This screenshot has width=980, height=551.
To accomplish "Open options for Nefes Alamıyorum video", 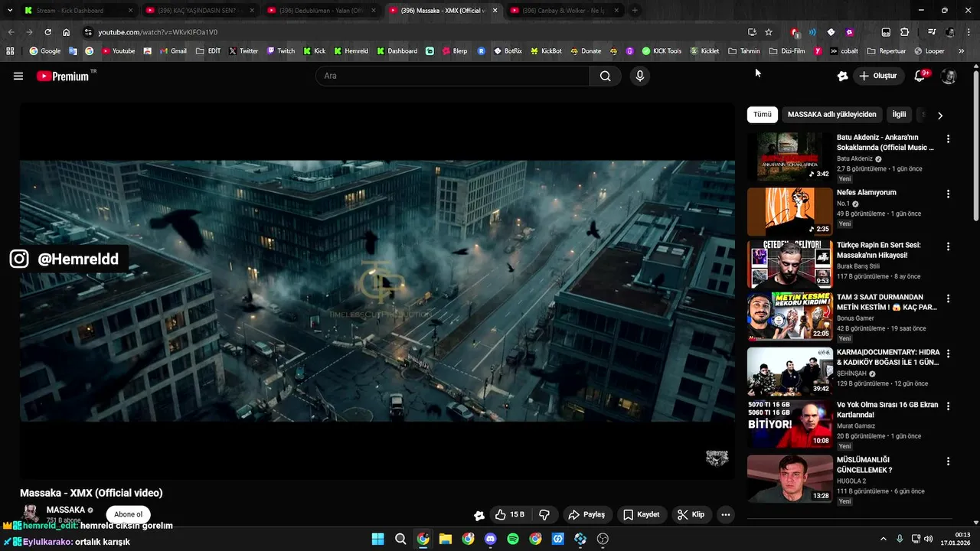I will click(948, 194).
